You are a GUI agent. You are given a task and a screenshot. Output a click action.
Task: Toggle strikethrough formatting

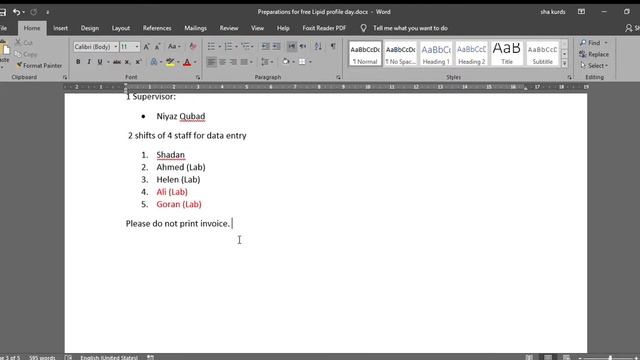click(117, 62)
